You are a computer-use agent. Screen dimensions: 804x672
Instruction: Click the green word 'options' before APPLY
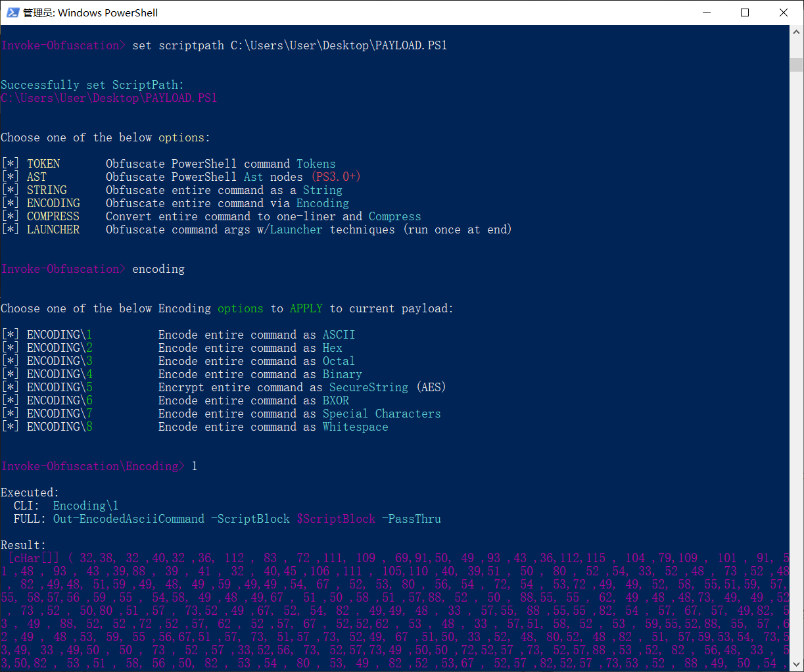coord(241,308)
